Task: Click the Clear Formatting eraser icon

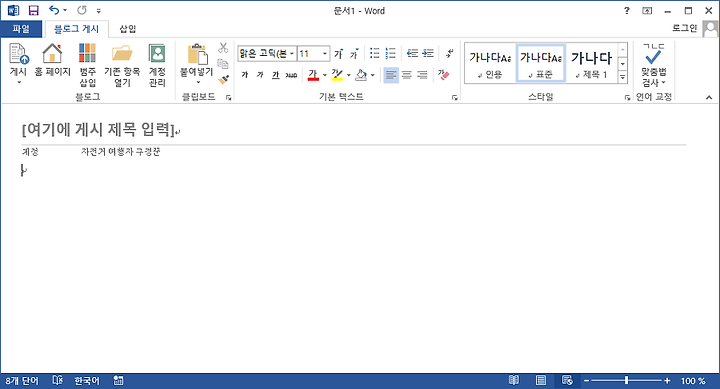Action: coord(444,74)
